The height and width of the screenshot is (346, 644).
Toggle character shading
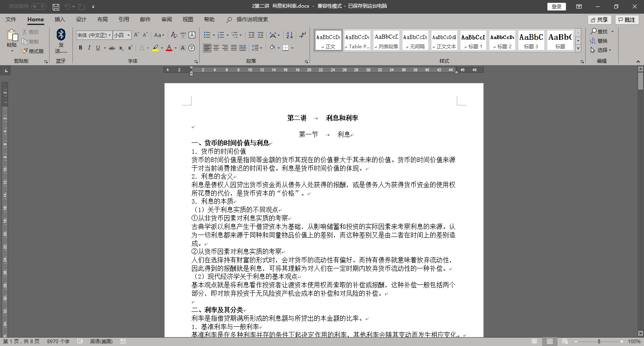pos(183,48)
